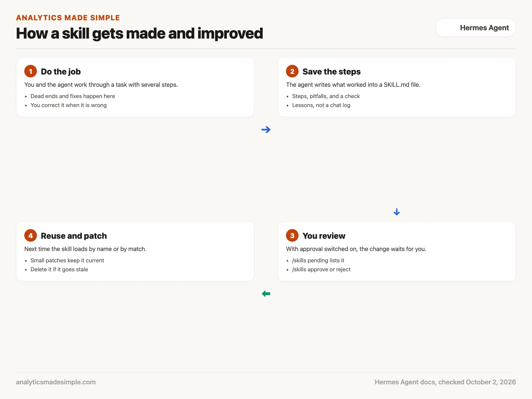Click the orange number 4 circle
532x399 pixels.
point(31,235)
